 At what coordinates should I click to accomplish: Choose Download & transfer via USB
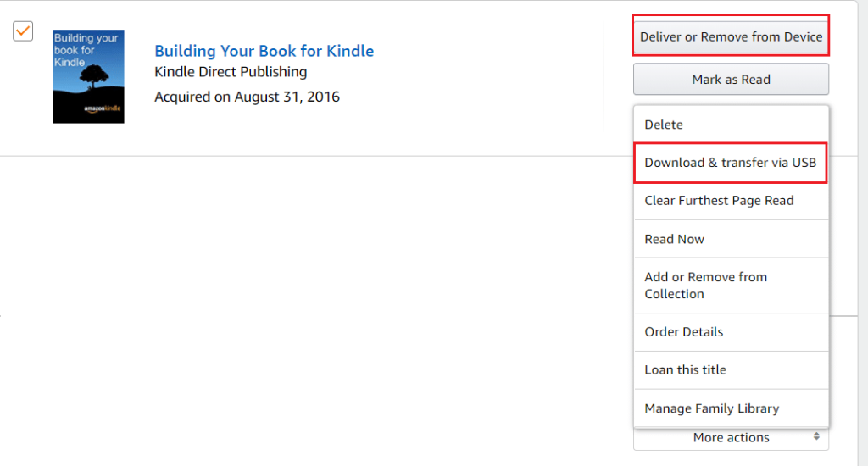tap(730, 163)
